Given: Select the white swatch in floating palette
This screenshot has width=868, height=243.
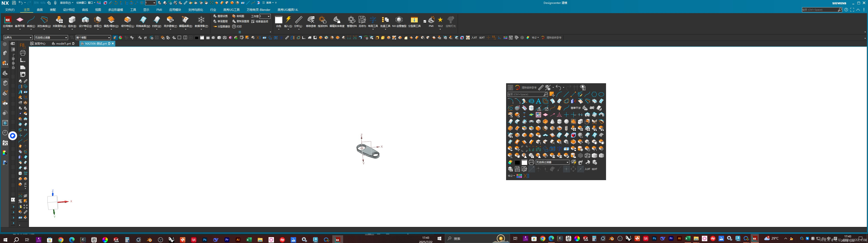Looking at the screenshot, I should coord(524,162).
